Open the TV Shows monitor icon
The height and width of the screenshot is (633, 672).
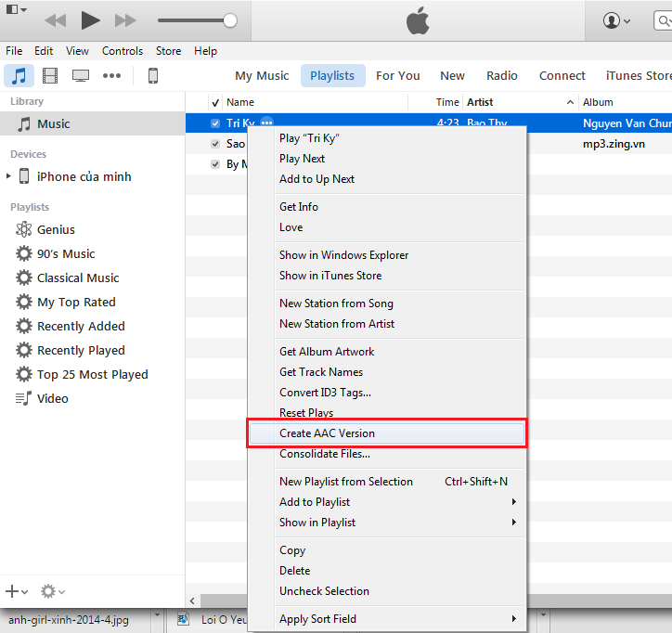pyautogui.click(x=81, y=76)
